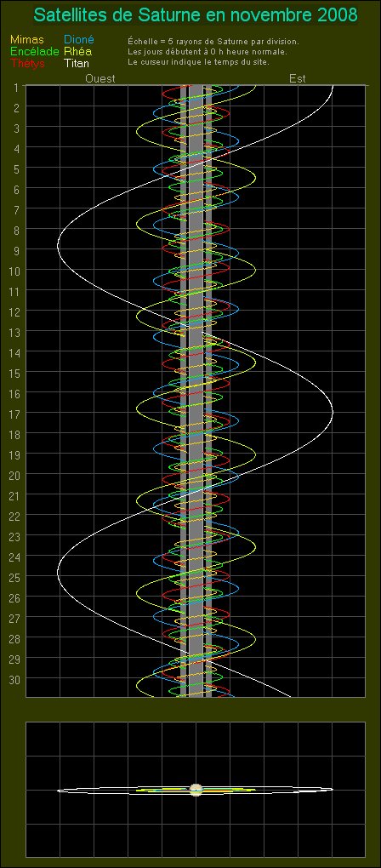Click the Est direction label
Image resolution: width=381 pixels, height=868 pixels.
point(298,78)
